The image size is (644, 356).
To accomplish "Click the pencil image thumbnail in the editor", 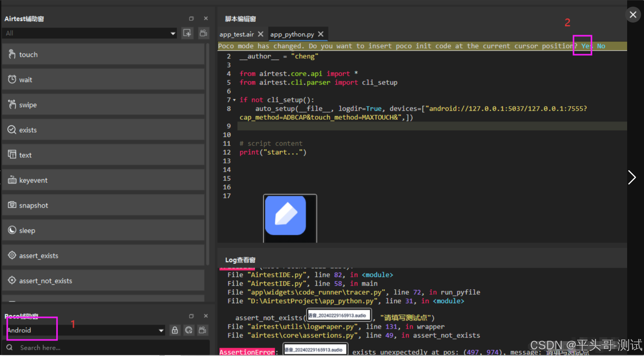I will [x=290, y=218].
